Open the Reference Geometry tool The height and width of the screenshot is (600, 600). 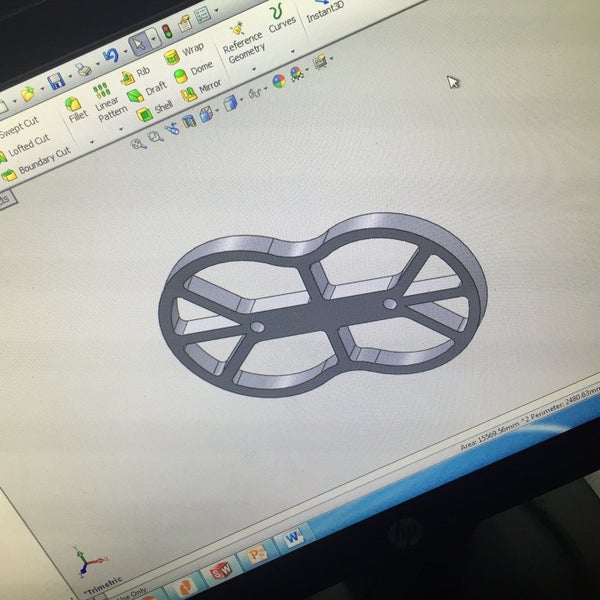(244, 44)
